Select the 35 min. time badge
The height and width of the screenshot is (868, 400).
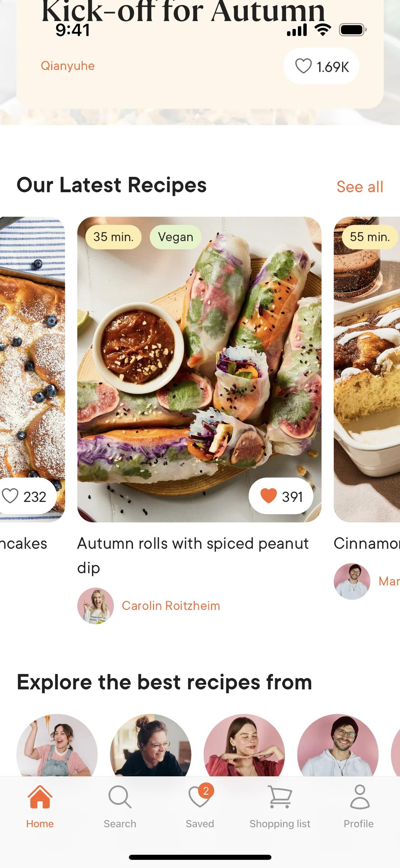[x=113, y=237]
